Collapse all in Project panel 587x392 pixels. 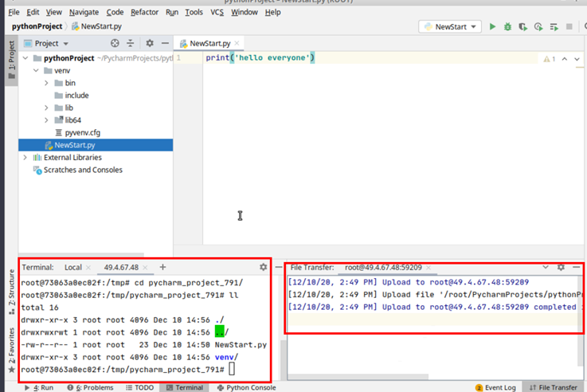[x=131, y=44]
